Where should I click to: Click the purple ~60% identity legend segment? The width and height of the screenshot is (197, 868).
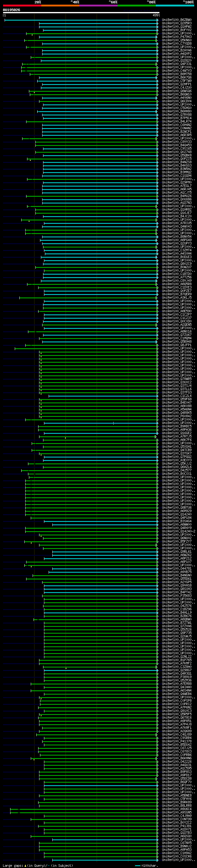coord(99,6)
